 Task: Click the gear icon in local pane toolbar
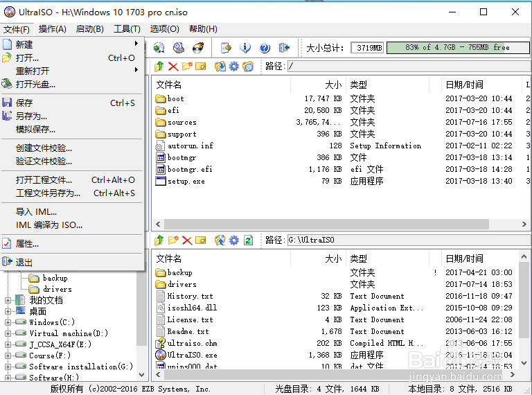point(233,240)
